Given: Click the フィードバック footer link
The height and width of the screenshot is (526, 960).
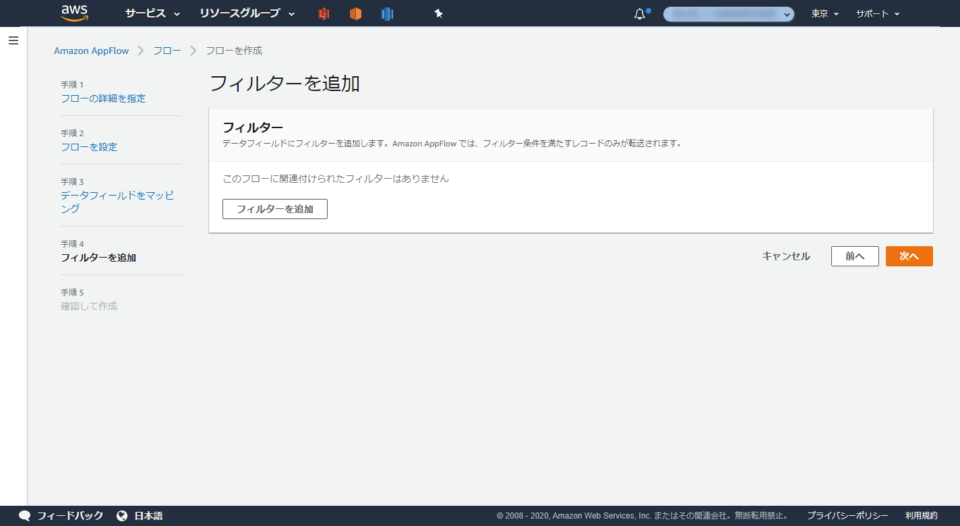Looking at the screenshot, I should pos(70,516).
